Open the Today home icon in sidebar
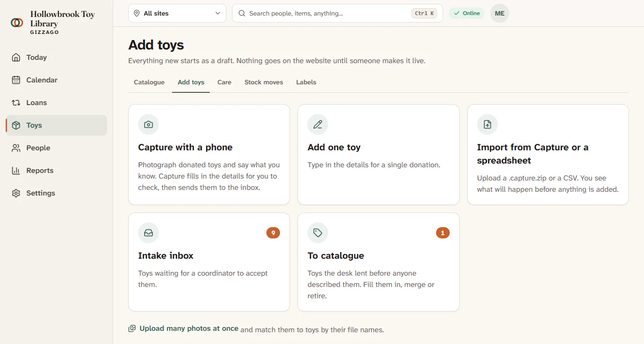The image size is (644, 344). pos(16,57)
